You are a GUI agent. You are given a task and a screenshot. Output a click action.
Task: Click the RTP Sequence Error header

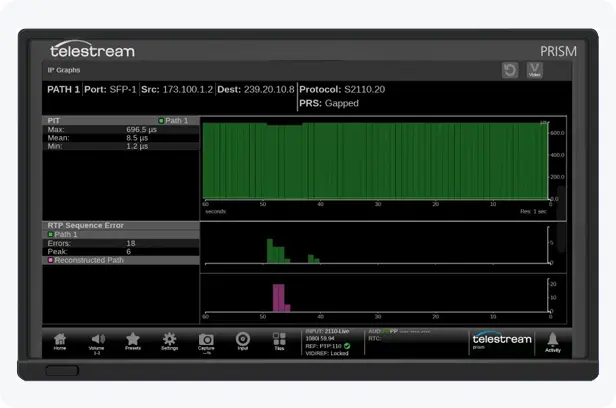click(x=121, y=225)
